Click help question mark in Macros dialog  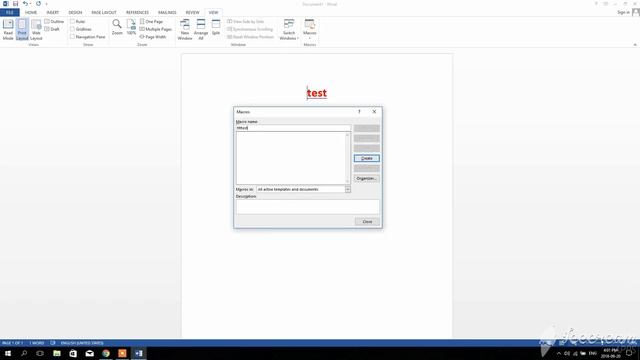pyautogui.click(x=359, y=111)
